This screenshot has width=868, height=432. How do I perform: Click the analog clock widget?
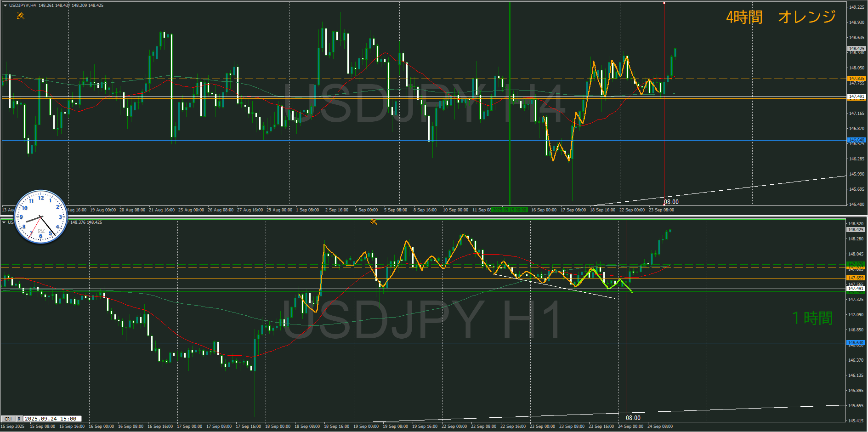click(41, 216)
